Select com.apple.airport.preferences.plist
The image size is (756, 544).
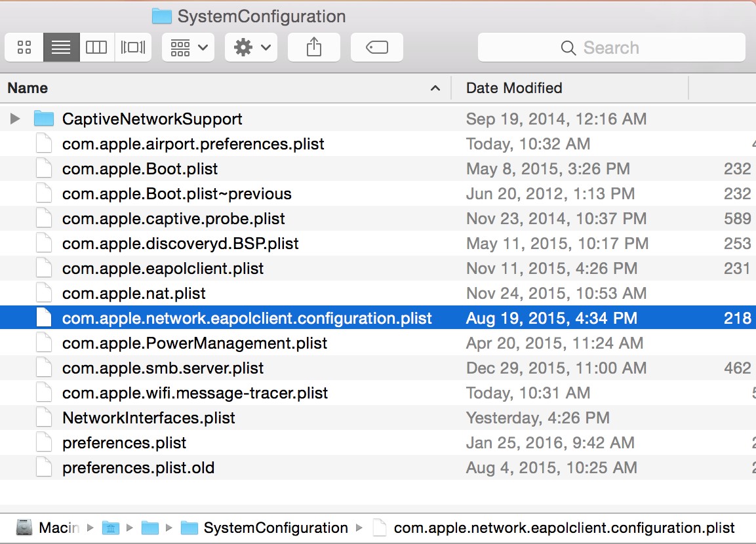[193, 144]
